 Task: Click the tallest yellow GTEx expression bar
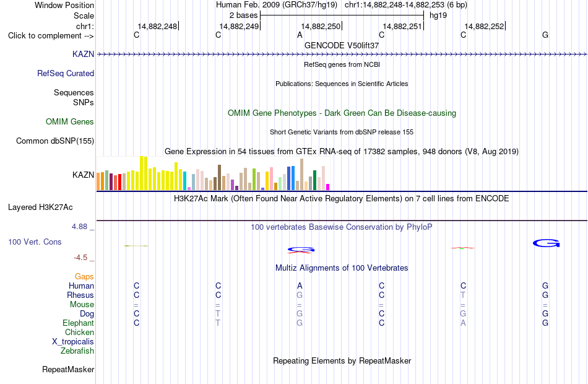(142, 173)
